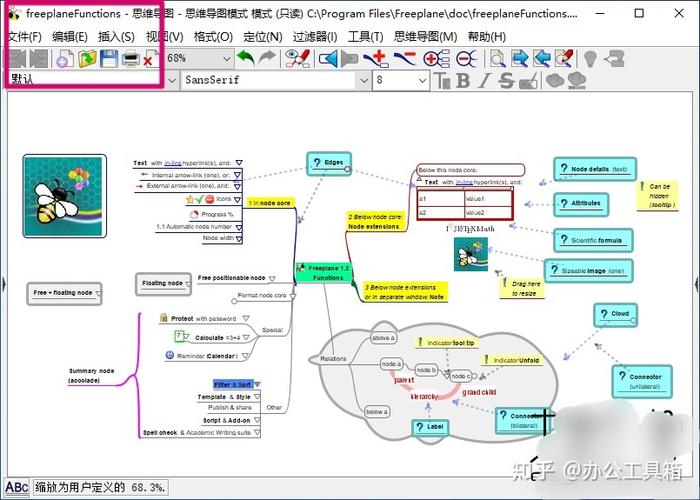
Task: Expand the Protect with password node
Action: coord(246,318)
